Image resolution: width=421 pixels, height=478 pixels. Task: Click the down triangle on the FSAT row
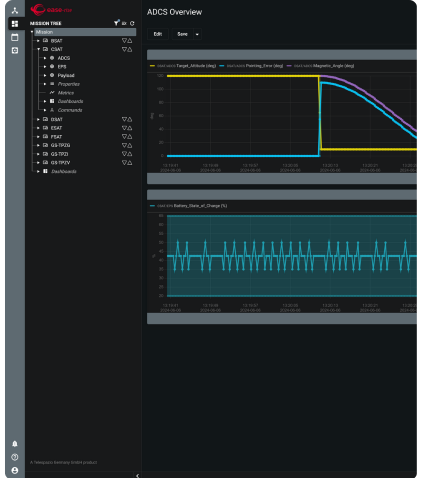coord(124,137)
